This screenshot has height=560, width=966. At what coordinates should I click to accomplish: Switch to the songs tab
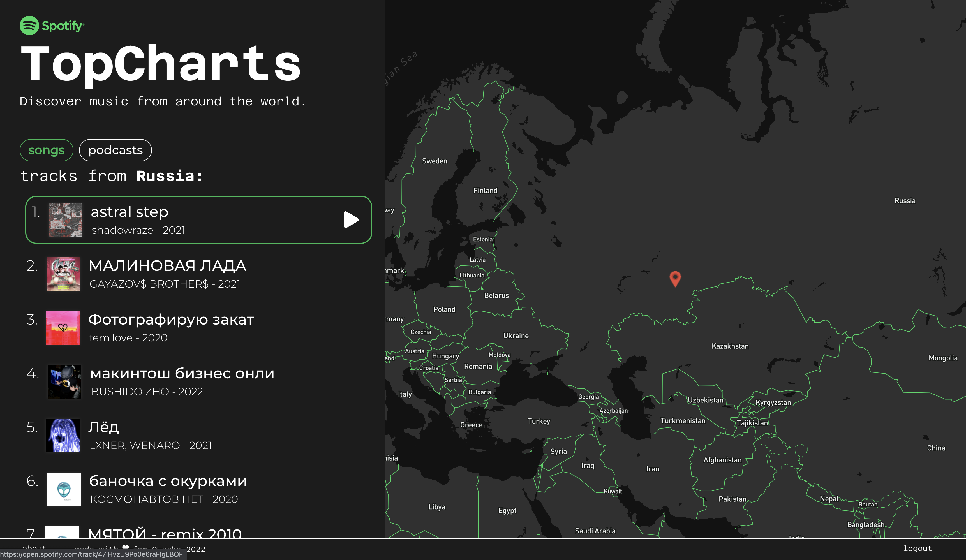pos(46,150)
